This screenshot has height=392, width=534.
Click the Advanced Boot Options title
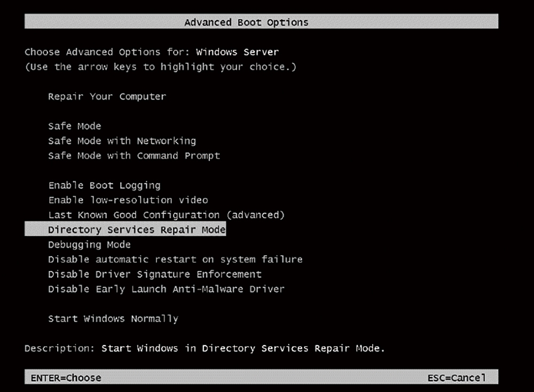tap(246, 22)
